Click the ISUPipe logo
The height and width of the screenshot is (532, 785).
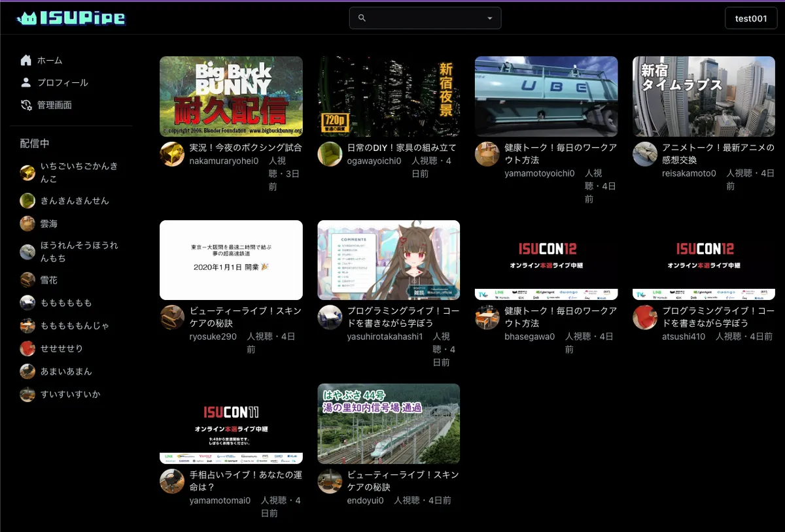click(x=71, y=18)
